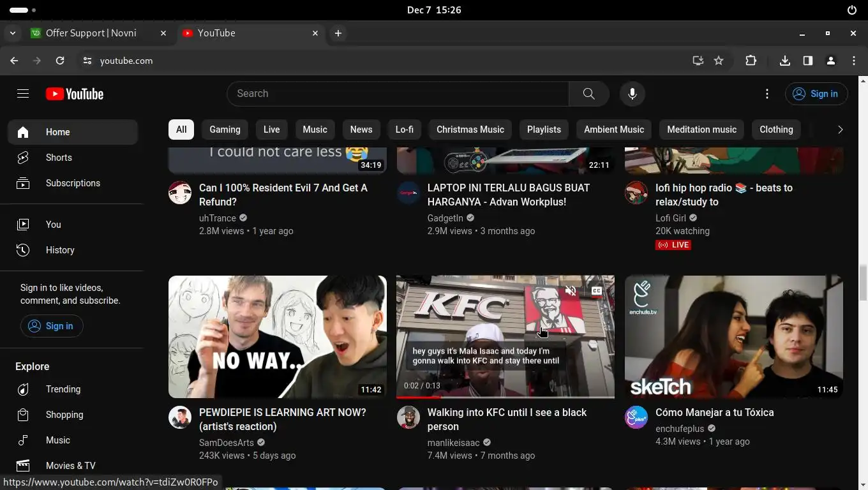Image resolution: width=868 pixels, height=490 pixels.
Task: Select the News filter chip
Action: (x=361, y=130)
